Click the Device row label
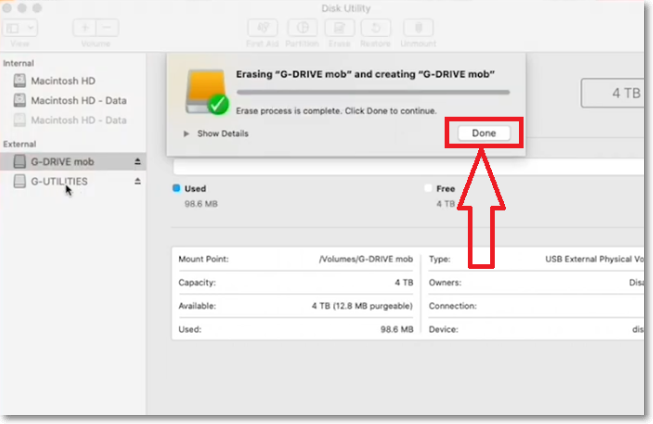The height and width of the screenshot is (424, 653). pyautogui.click(x=444, y=329)
